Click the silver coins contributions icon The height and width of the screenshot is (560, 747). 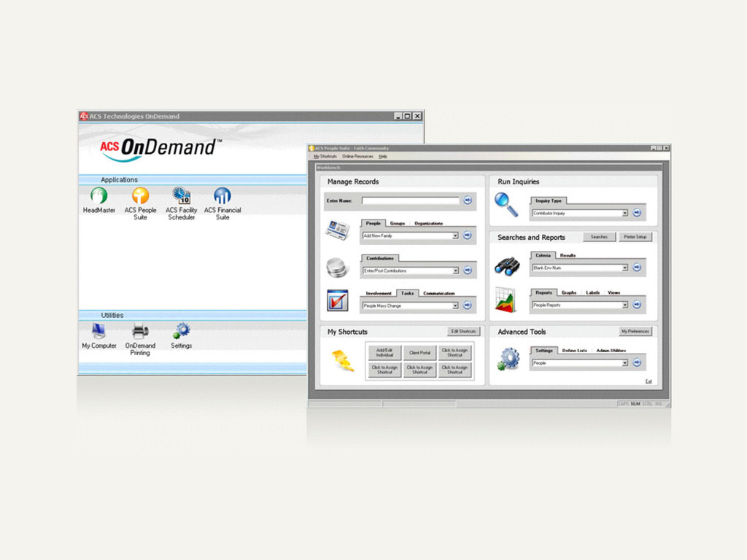pyautogui.click(x=337, y=268)
